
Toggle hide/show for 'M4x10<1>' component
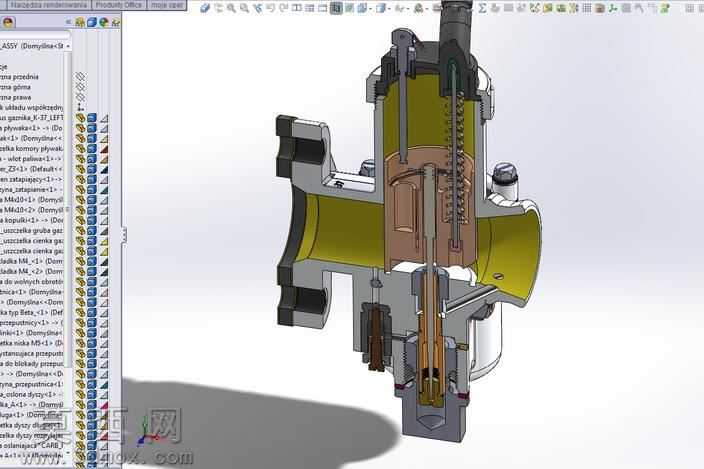pyautogui.click(x=80, y=200)
